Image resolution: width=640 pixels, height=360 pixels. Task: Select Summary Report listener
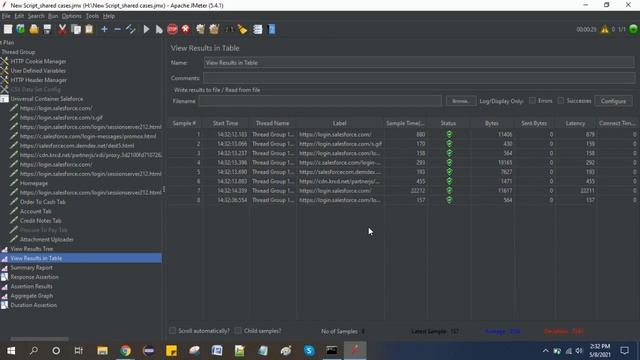(31, 268)
